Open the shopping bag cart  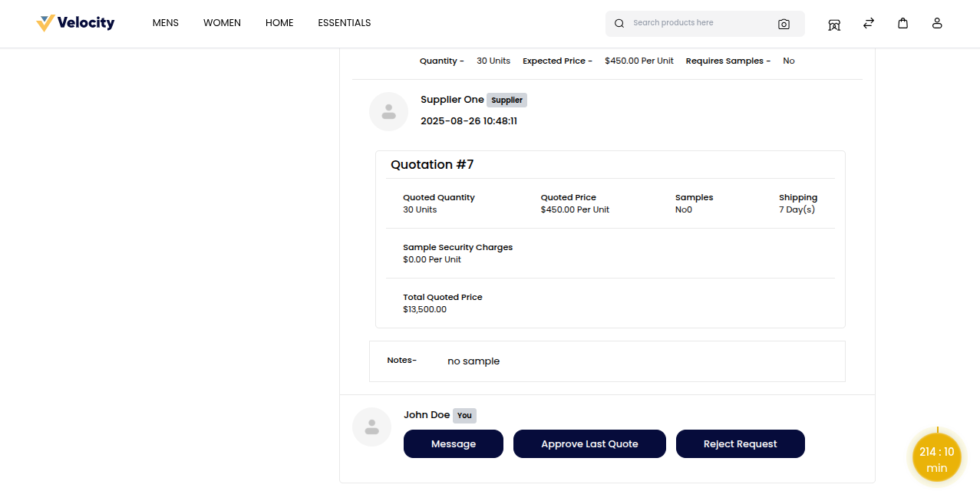tap(903, 23)
